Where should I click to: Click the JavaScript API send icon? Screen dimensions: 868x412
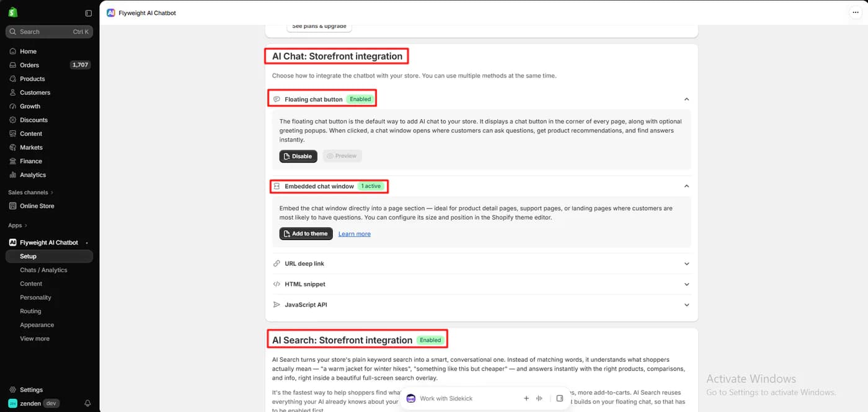[277, 305]
